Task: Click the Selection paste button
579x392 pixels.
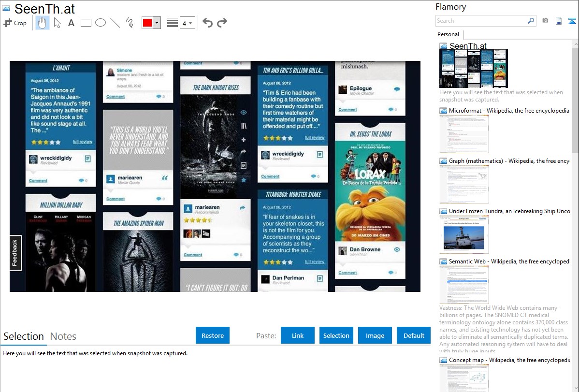Action: tap(336, 335)
